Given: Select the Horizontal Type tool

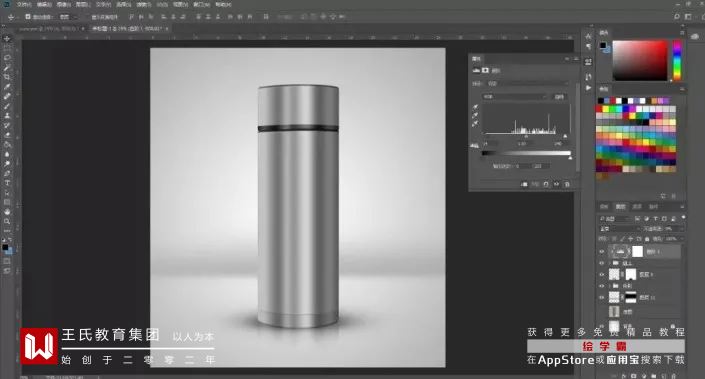Looking at the screenshot, I should pos(7,183).
